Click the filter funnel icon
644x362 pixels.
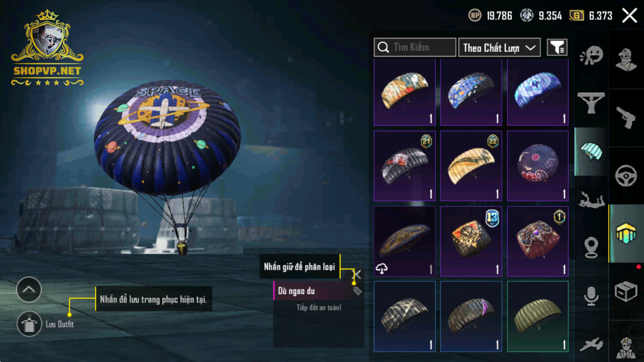[x=557, y=47]
